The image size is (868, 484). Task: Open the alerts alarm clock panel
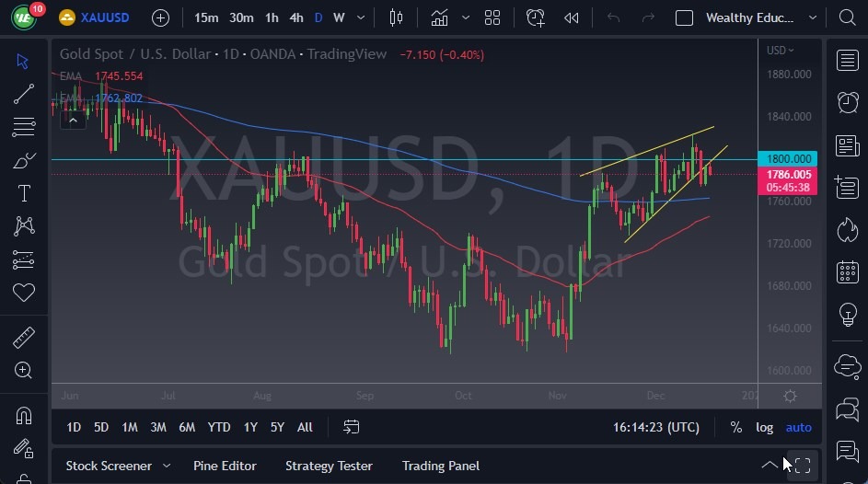[847, 102]
